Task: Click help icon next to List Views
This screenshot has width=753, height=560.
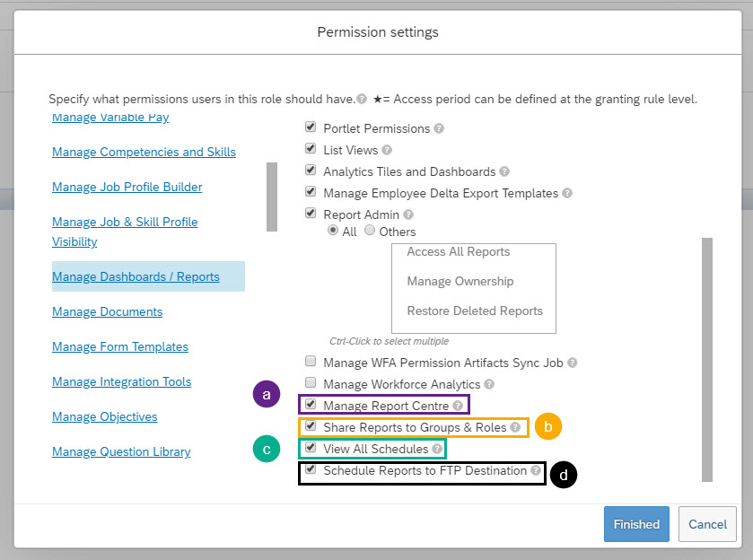Action: [x=387, y=151]
